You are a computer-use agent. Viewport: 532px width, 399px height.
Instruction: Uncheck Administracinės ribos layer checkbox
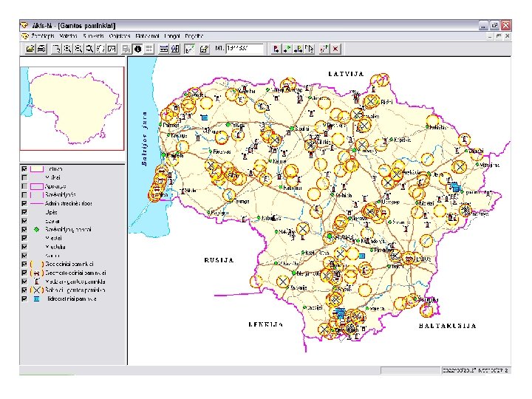click(24, 204)
